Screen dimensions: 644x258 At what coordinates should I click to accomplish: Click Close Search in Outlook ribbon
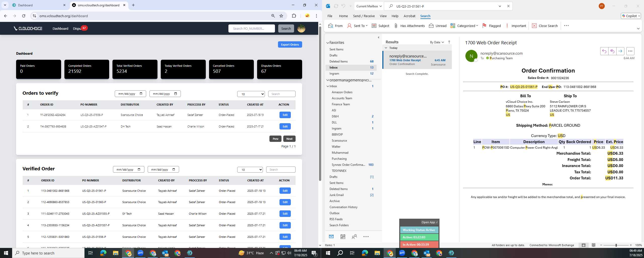[545, 26]
